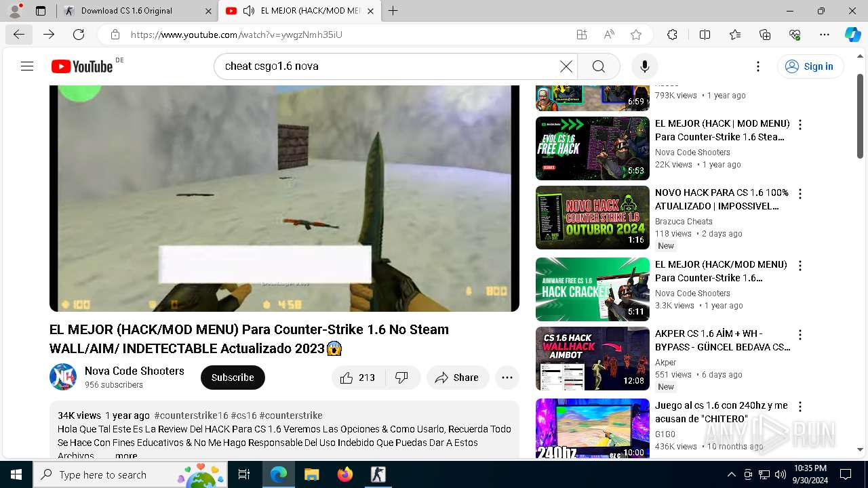Add this page to favorites star
The image size is (868, 488).
[x=636, y=35]
